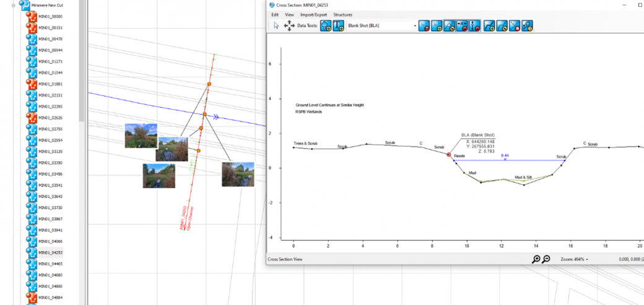
Task: Select highlighted MIN01_04253 tree item
Action: (x=50, y=252)
